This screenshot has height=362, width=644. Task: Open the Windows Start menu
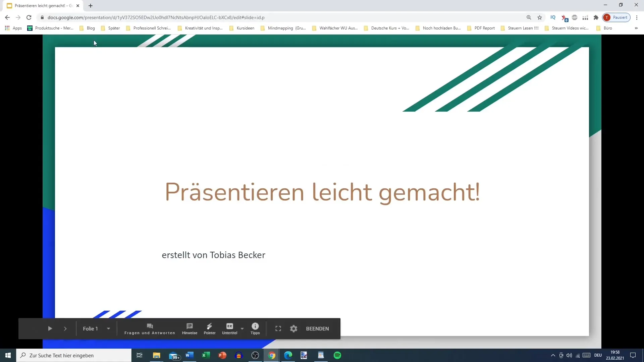tap(8, 355)
